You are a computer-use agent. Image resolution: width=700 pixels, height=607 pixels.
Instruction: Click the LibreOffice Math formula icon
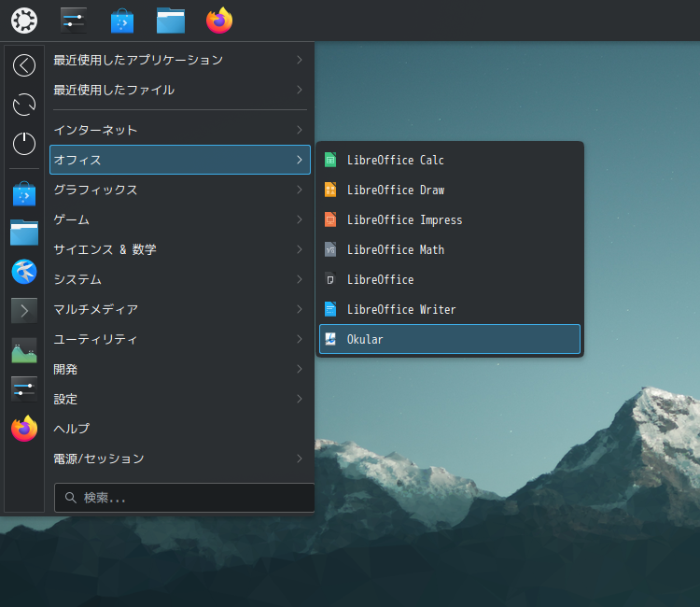(330, 249)
